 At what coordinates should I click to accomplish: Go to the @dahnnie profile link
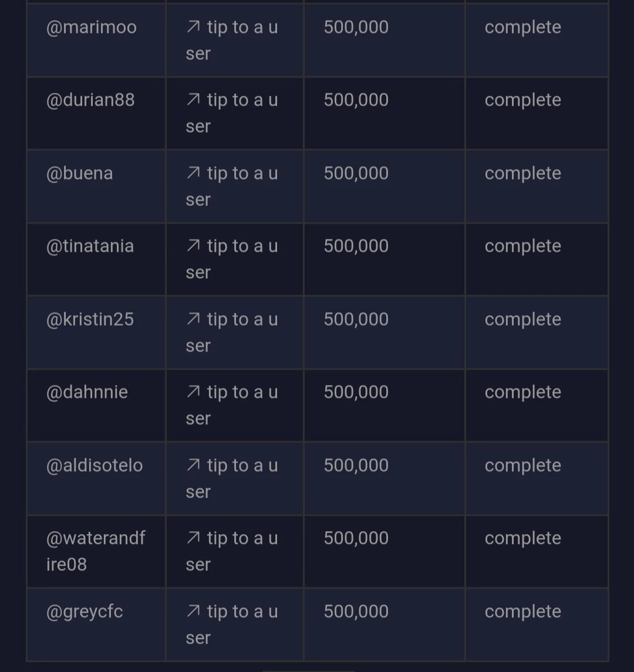pos(87,392)
